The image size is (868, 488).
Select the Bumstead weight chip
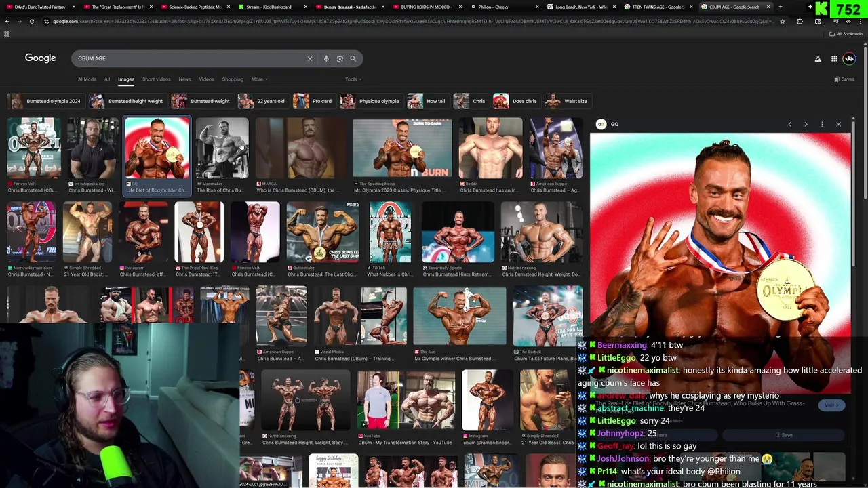click(201, 101)
